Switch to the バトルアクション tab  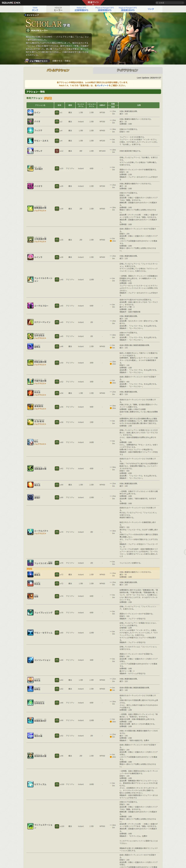58,70
